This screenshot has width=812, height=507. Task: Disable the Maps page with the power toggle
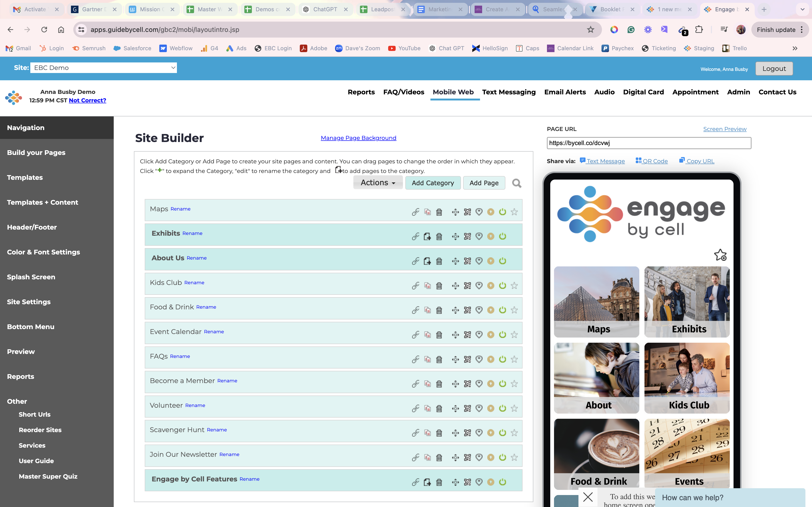pos(502,211)
